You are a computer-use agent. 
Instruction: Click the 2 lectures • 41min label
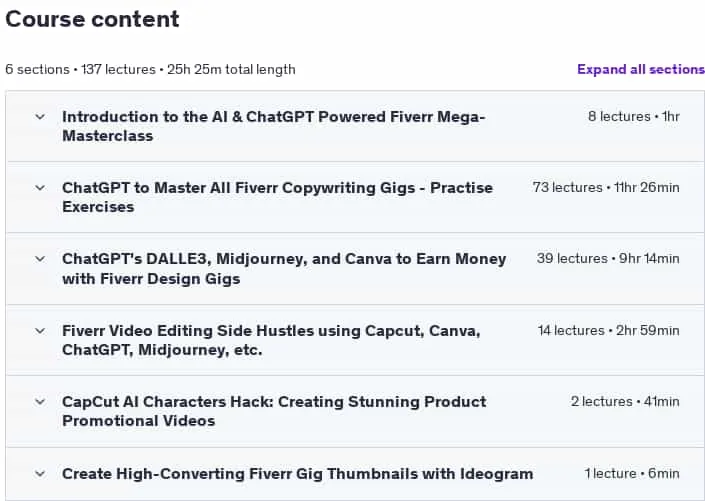[x=625, y=401]
